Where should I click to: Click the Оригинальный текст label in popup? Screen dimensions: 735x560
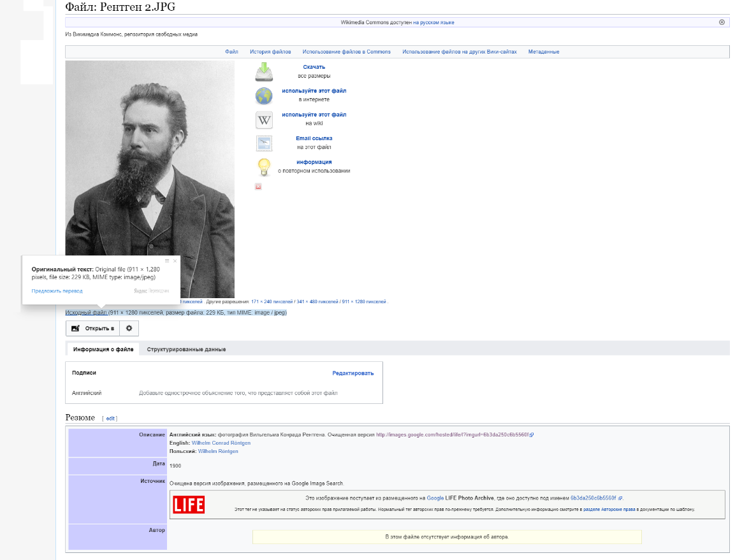click(62, 269)
